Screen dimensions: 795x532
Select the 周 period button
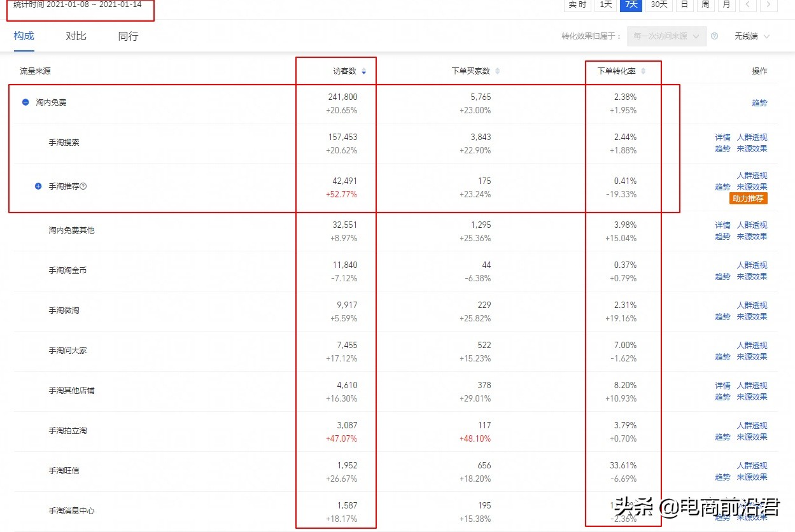705,4
